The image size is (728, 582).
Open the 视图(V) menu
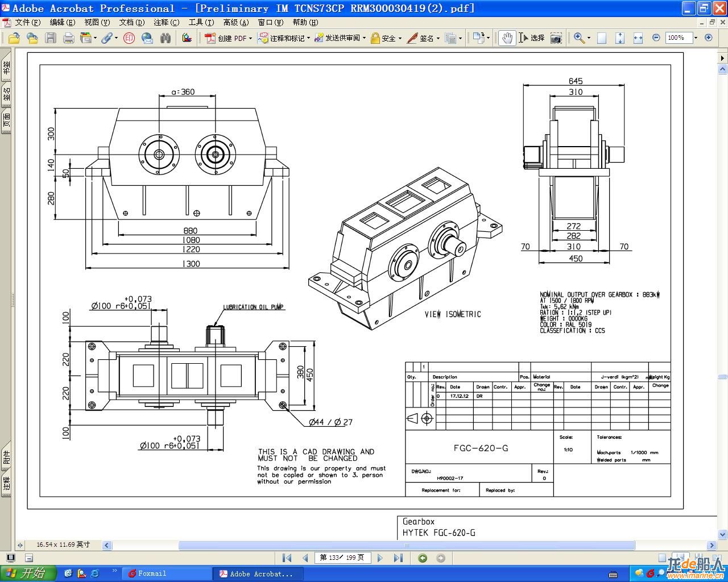[x=97, y=22]
